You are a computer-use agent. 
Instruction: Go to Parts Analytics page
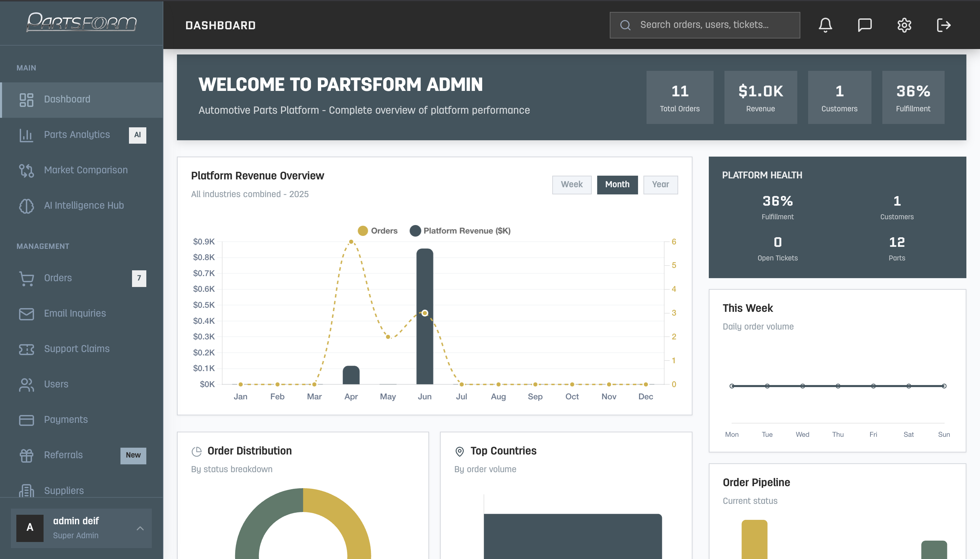[x=81, y=135]
